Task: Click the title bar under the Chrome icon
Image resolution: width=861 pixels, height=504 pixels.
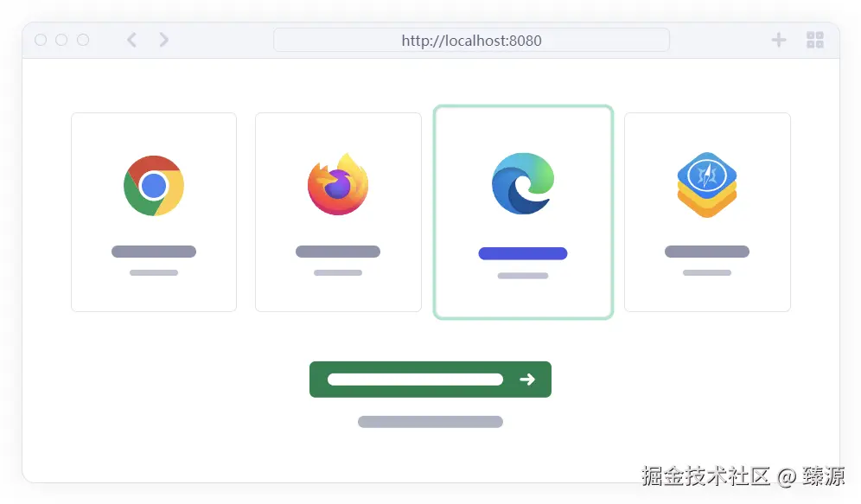Action: (154, 252)
